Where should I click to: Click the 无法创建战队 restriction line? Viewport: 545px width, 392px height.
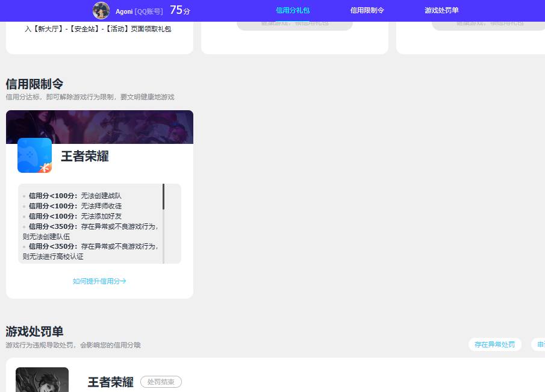coord(75,196)
